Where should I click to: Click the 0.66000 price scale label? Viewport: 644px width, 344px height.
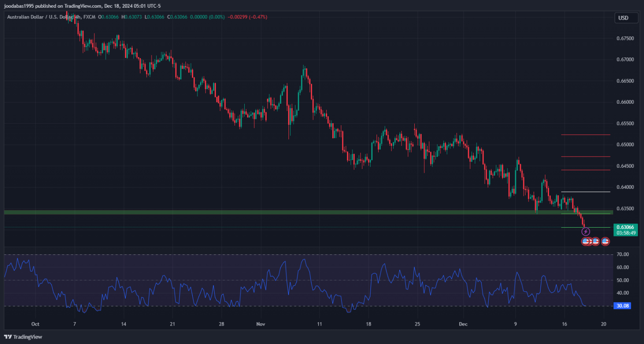[625, 103]
